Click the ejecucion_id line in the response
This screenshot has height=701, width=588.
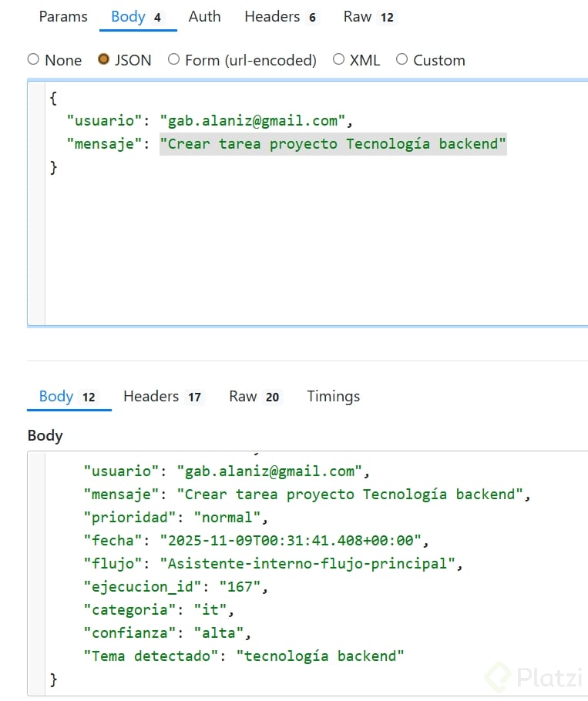tap(175, 587)
